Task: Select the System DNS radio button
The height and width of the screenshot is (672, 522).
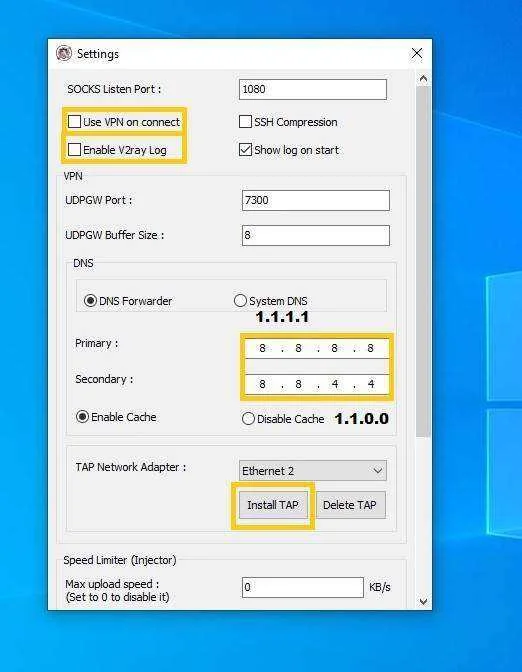Action: [240, 300]
